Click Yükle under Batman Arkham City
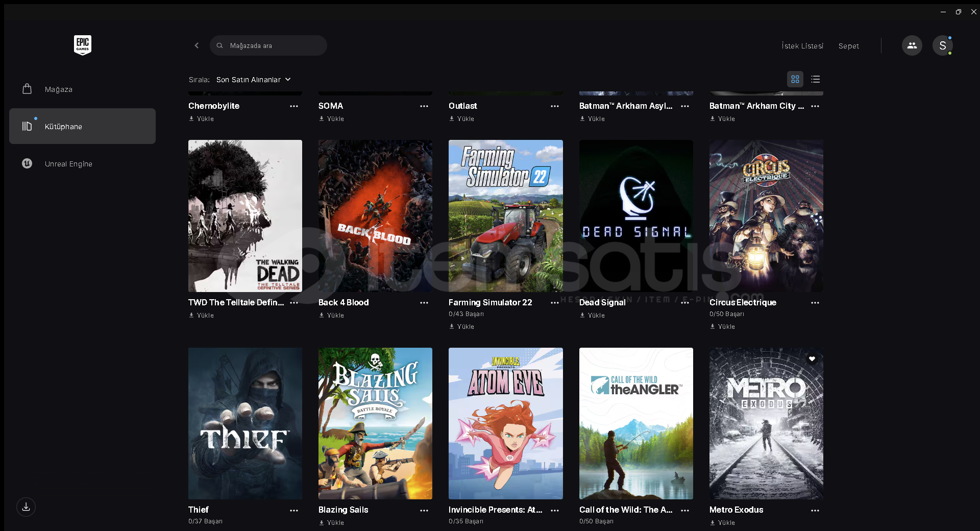 (723, 119)
